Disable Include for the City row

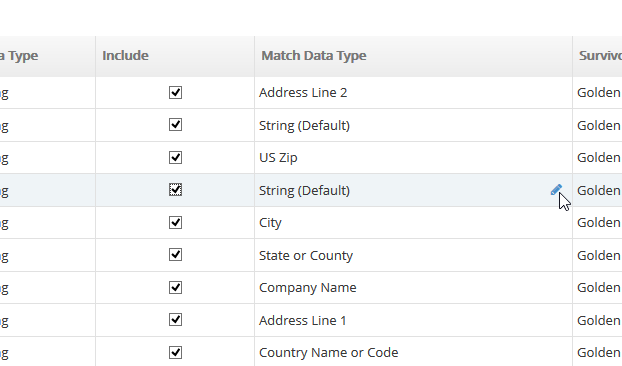(x=175, y=222)
